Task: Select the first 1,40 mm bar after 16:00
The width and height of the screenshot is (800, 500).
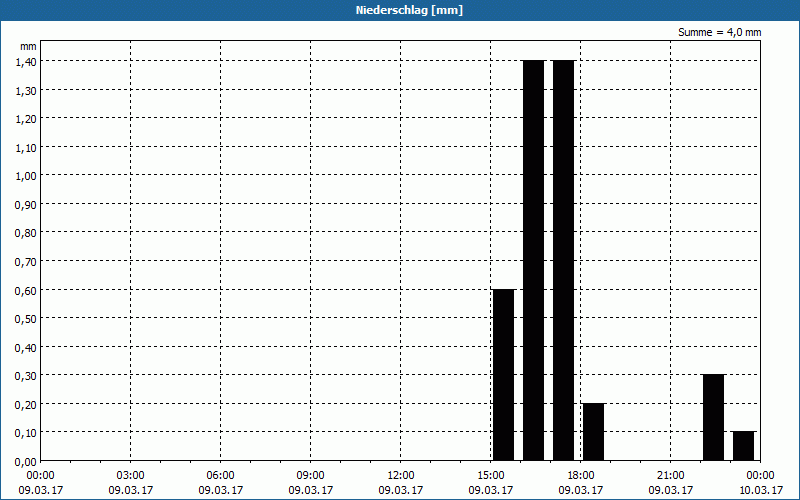Action: click(534, 261)
